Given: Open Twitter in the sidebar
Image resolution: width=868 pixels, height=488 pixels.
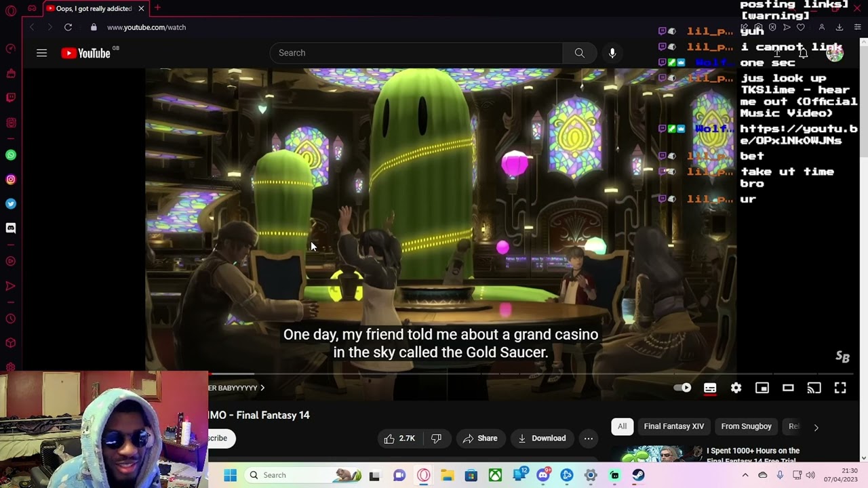Looking at the screenshot, I should coord(11,204).
